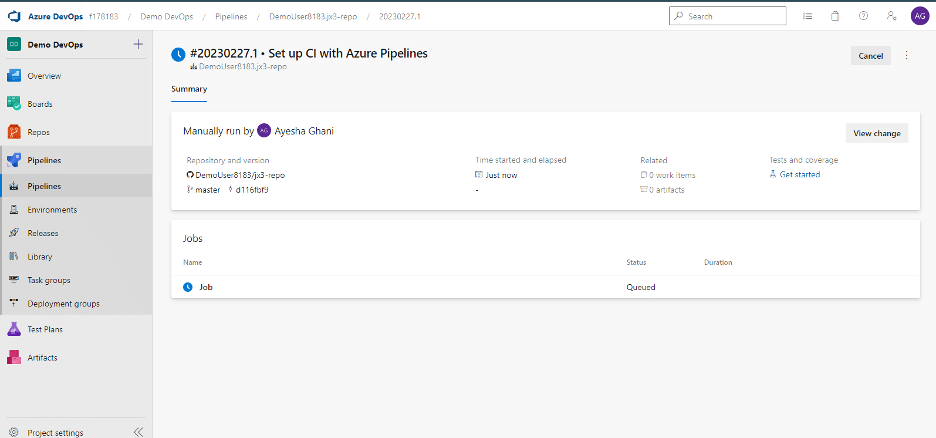The image size is (936, 438).
Task: Open the help question mark icon
Action: (x=863, y=16)
